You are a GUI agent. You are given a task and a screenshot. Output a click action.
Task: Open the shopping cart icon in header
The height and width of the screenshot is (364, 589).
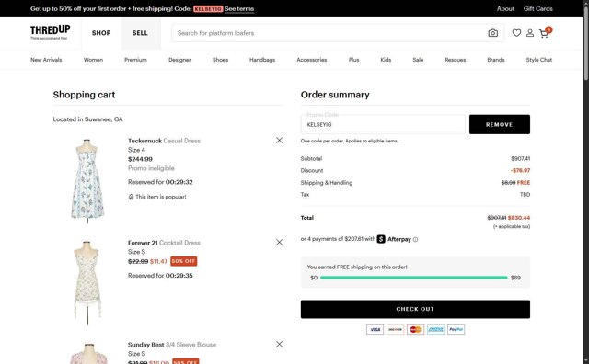[545, 33]
